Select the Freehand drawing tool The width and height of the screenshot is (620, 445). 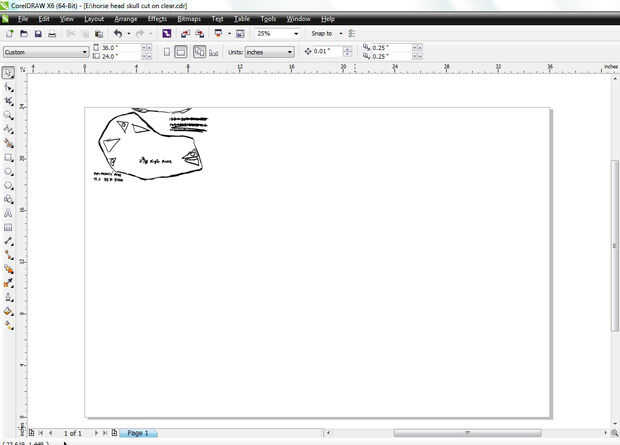tap(8, 129)
